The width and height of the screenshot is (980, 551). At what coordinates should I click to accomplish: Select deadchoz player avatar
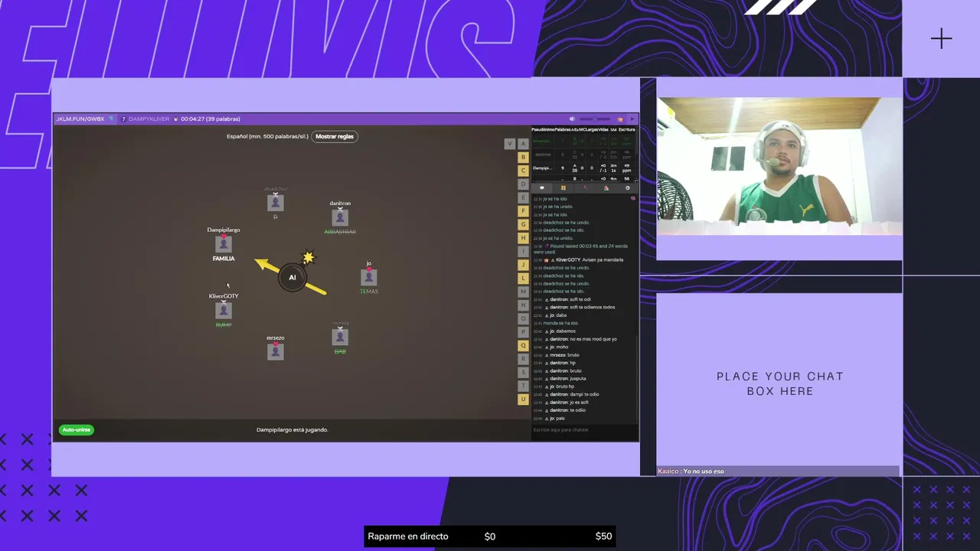point(276,202)
